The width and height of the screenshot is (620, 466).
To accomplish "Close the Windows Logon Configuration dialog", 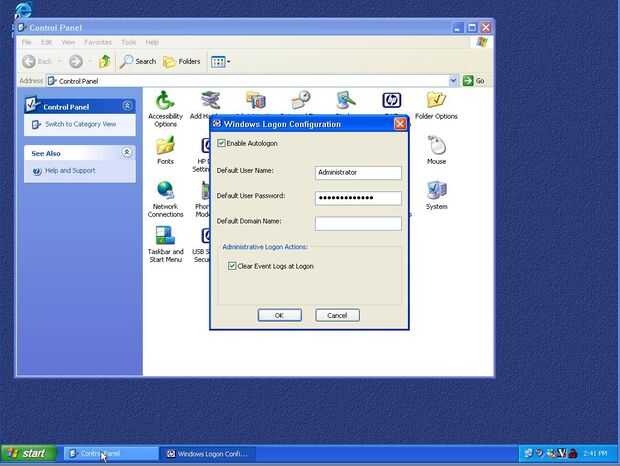I will (400, 124).
